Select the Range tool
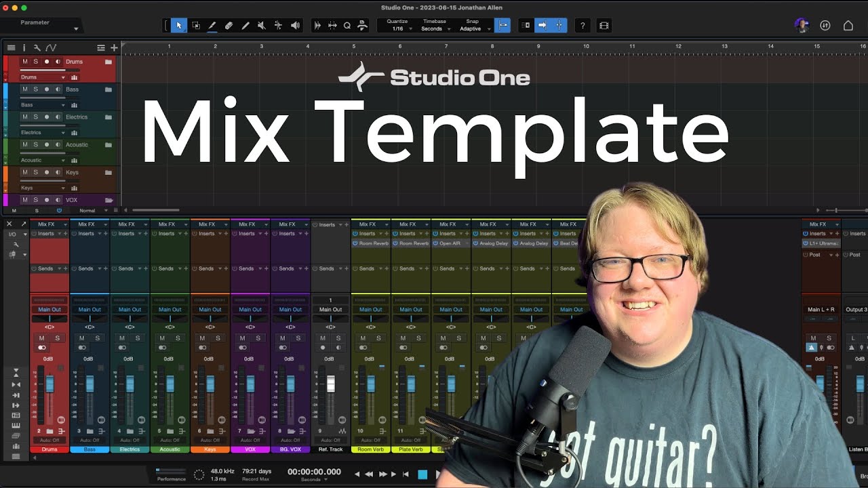Screen dimensions: 868x488 tap(196, 26)
